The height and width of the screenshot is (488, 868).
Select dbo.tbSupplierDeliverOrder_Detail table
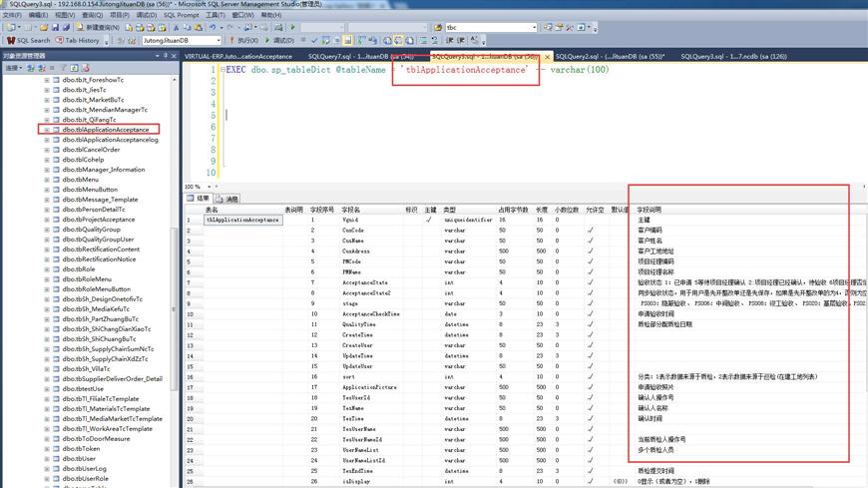pyautogui.click(x=113, y=379)
